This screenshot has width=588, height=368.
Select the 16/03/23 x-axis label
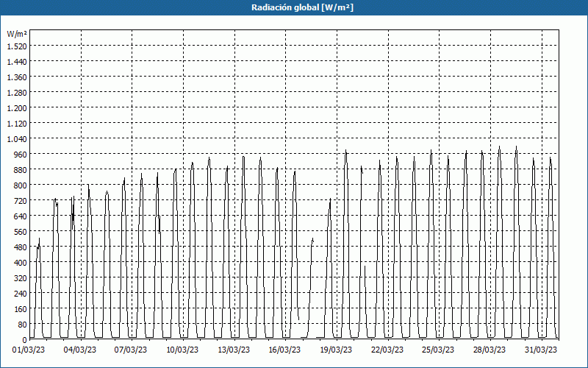(x=284, y=350)
